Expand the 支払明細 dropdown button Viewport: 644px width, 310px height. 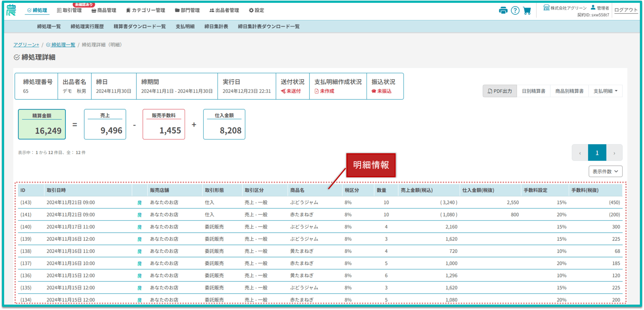(606, 91)
